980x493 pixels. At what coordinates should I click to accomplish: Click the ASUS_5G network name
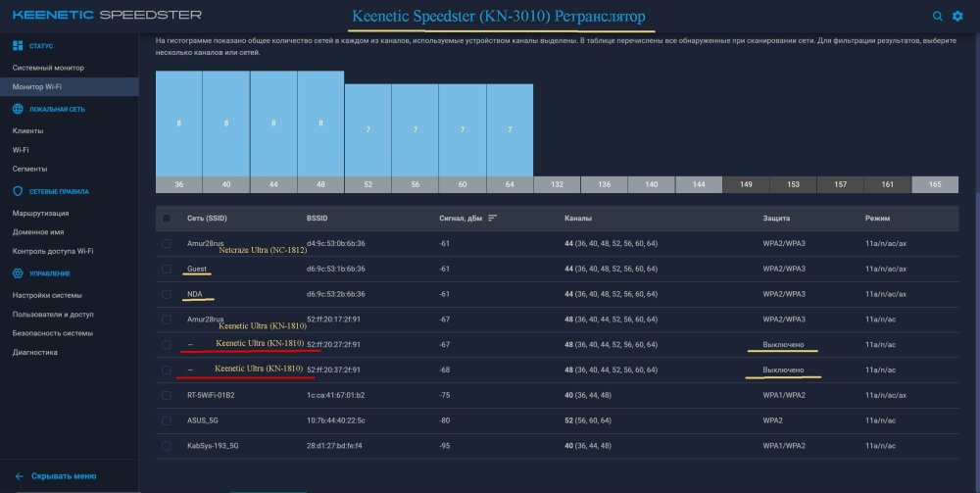[203, 420]
